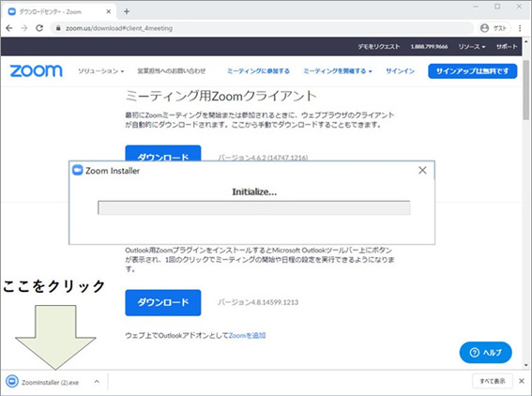
Task: Reload the page with refresh icon
Action: pyautogui.click(x=39, y=28)
